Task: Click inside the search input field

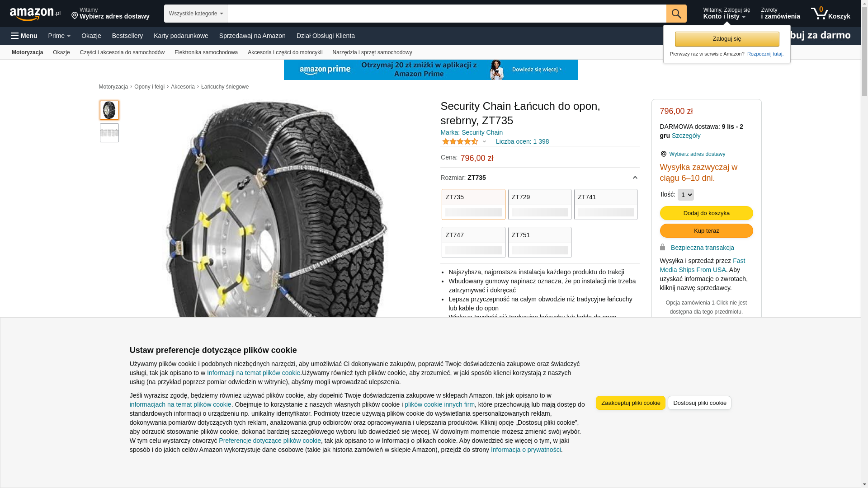Action: pos(447,14)
